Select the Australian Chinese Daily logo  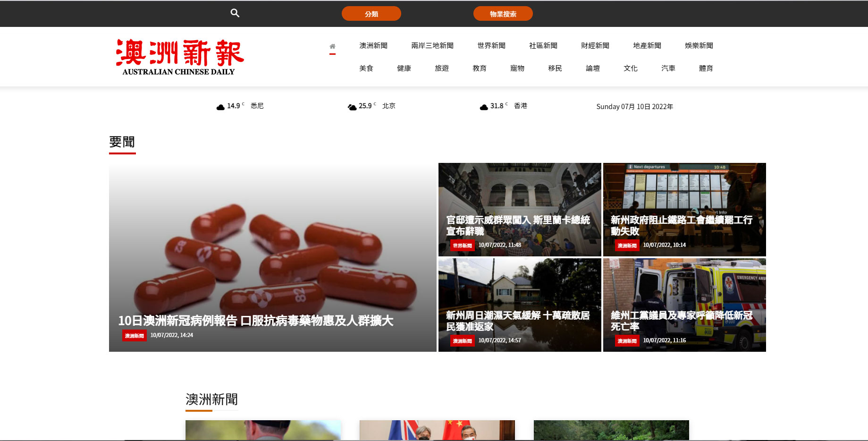177,56
